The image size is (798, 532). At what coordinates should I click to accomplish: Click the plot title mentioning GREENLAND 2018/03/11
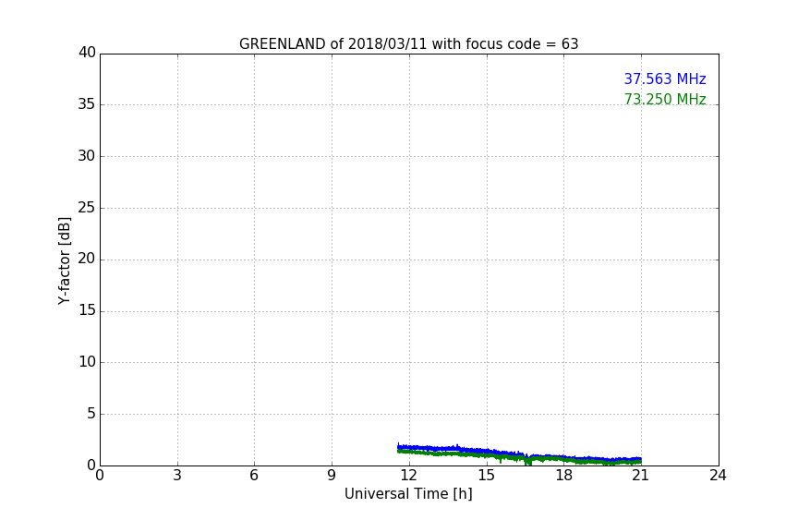[408, 44]
